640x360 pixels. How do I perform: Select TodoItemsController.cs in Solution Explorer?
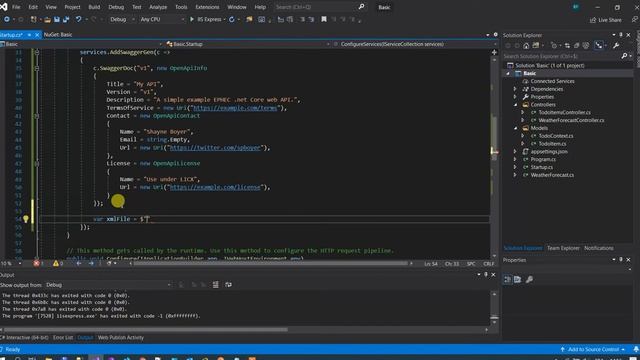click(x=564, y=112)
